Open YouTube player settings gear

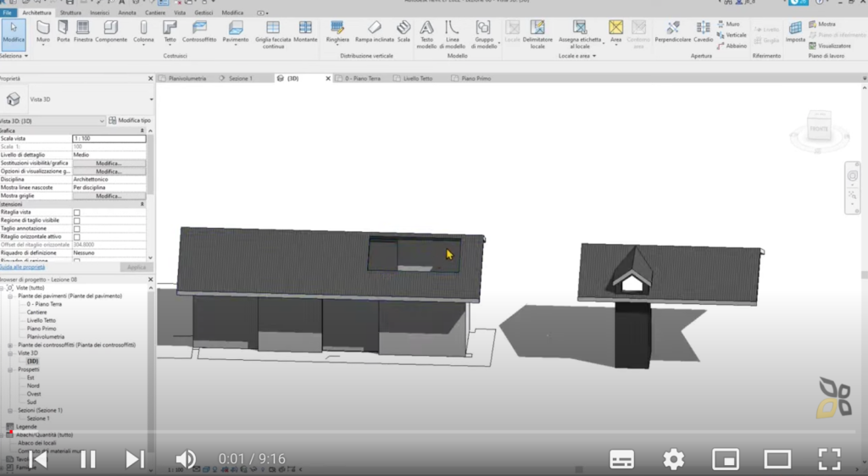[x=673, y=459]
